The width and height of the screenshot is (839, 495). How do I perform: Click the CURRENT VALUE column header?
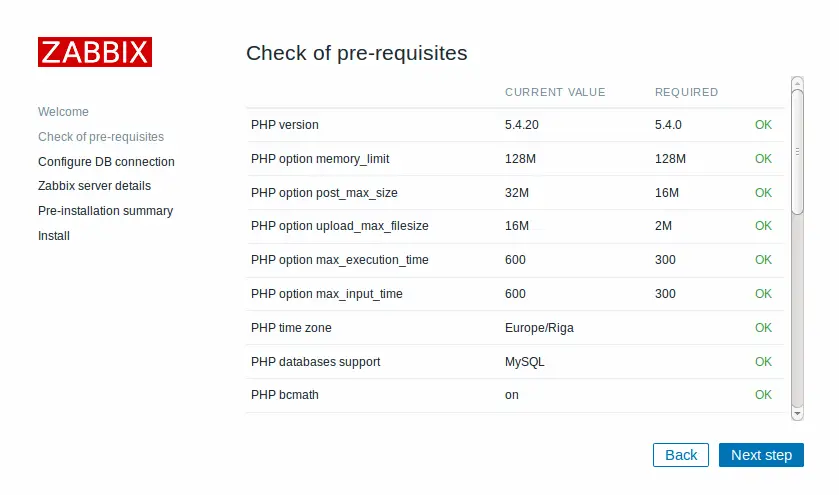555,92
